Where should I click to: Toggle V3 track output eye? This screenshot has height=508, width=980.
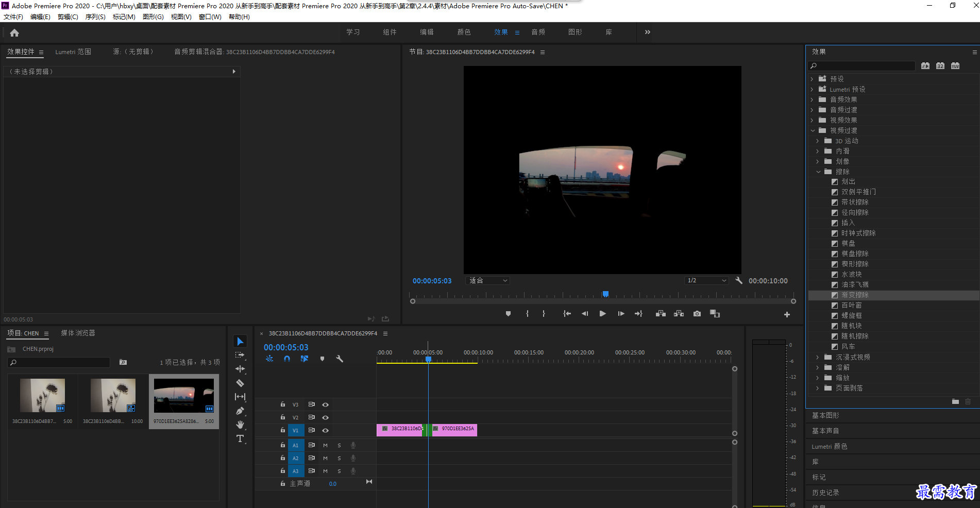point(326,404)
